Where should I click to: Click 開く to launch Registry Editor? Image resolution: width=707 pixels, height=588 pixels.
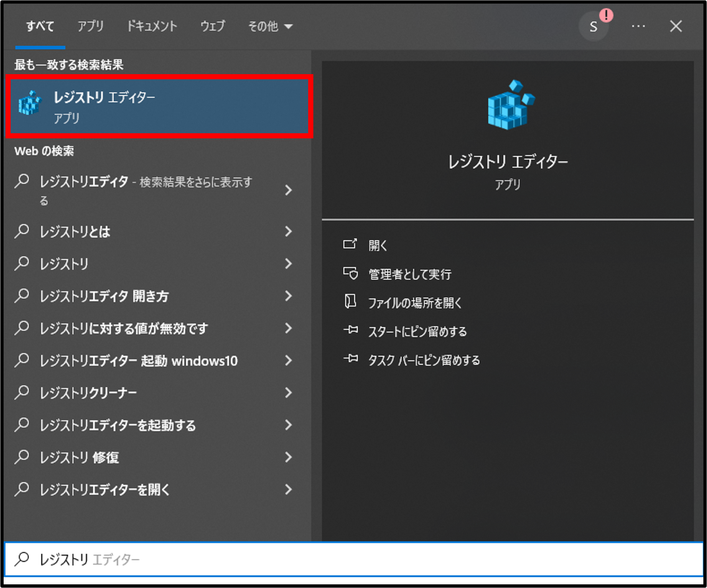[x=378, y=245]
